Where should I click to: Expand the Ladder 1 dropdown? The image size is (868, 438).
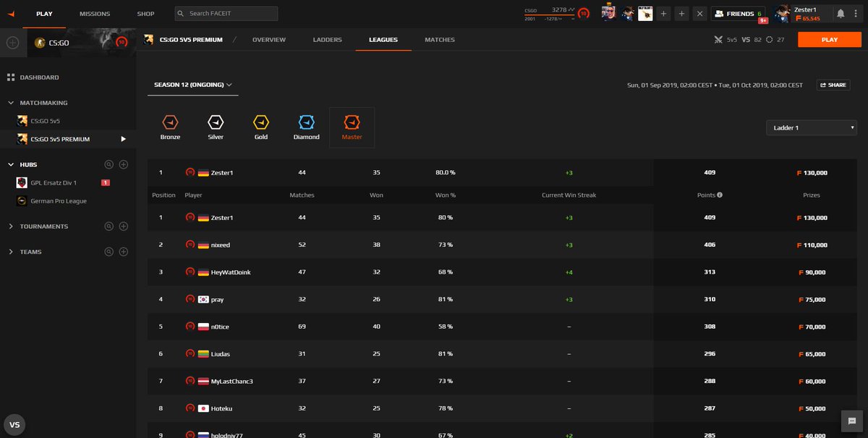point(811,126)
